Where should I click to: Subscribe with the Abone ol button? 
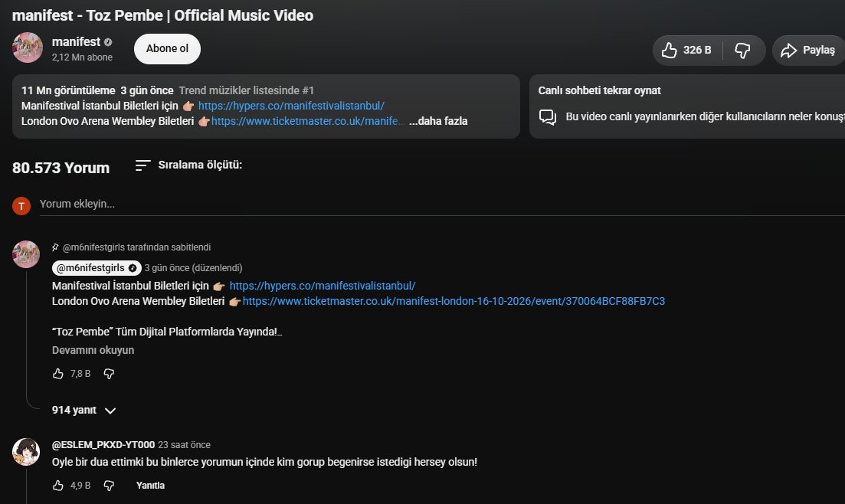167,48
